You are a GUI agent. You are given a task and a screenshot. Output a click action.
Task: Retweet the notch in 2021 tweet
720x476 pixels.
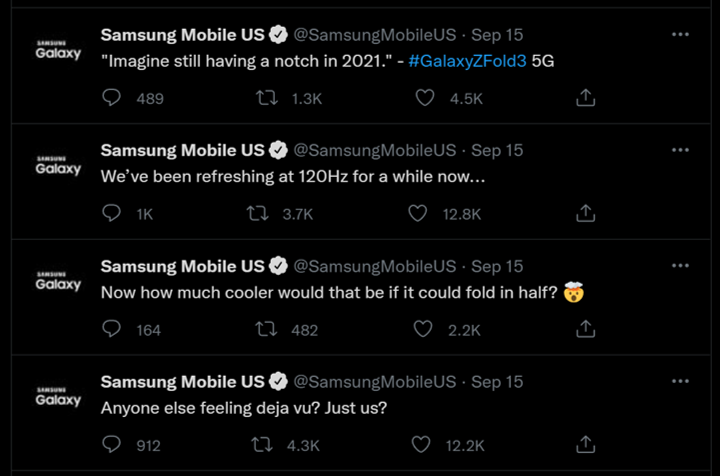click(267, 98)
